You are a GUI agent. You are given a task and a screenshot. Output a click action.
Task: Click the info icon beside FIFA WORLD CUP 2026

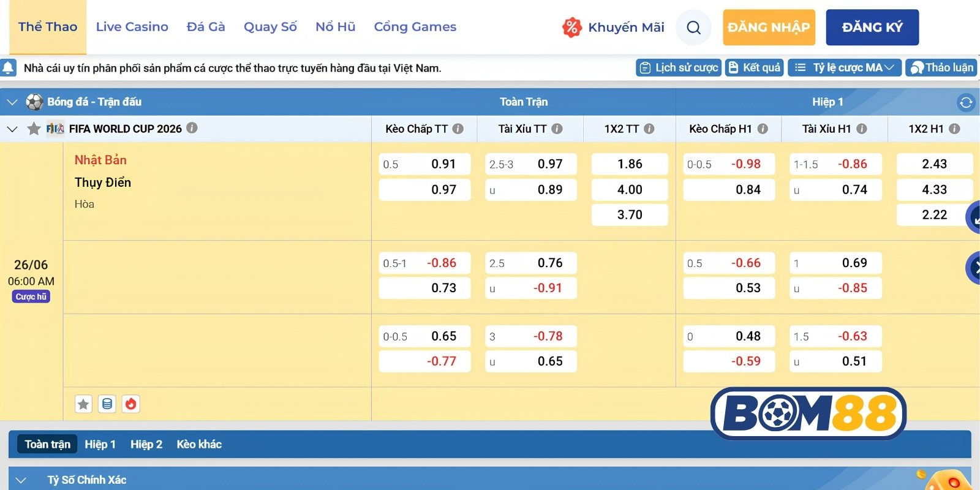[x=192, y=128]
